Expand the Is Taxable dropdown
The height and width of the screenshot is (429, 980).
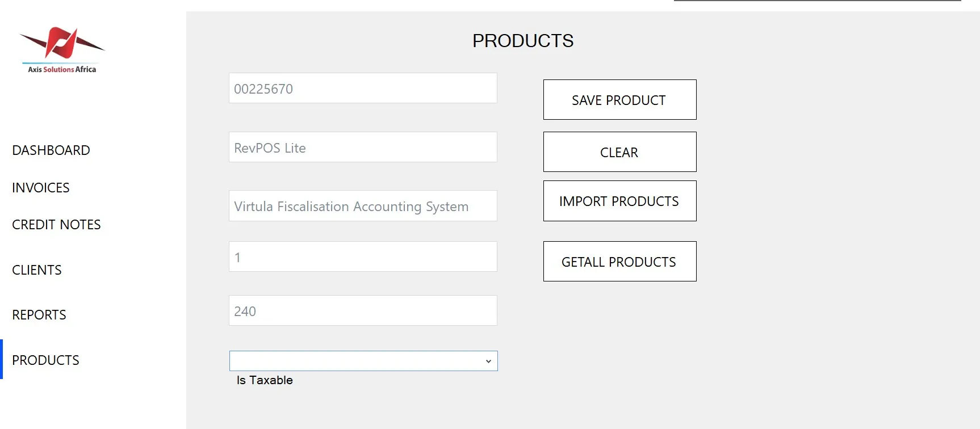coord(363,361)
